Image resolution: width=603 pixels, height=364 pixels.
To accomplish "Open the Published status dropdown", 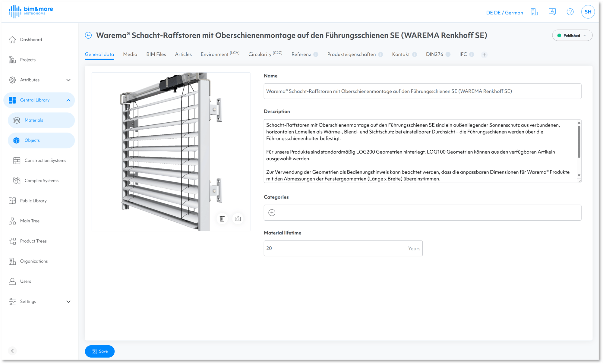I will pyautogui.click(x=572, y=36).
